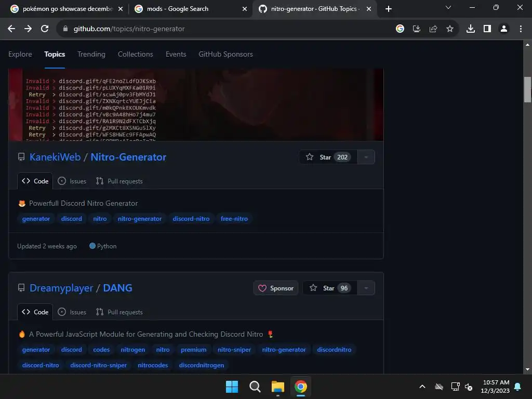Go forward with the browser forward arrow
Image resolution: width=532 pixels, height=399 pixels.
(28, 29)
